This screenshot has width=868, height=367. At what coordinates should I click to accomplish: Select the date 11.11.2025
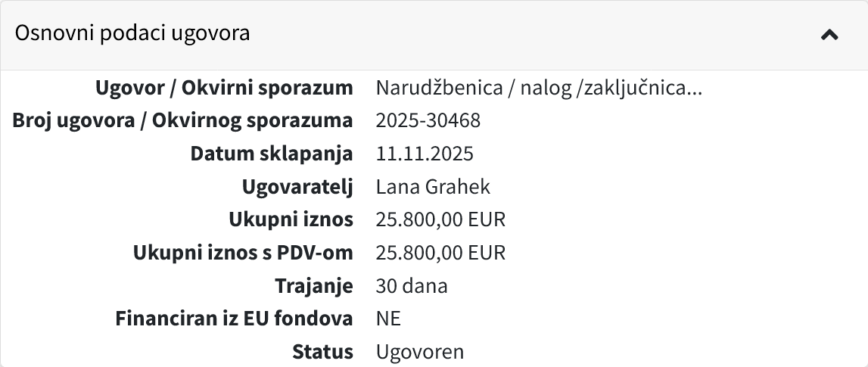[x=425, y=154]
